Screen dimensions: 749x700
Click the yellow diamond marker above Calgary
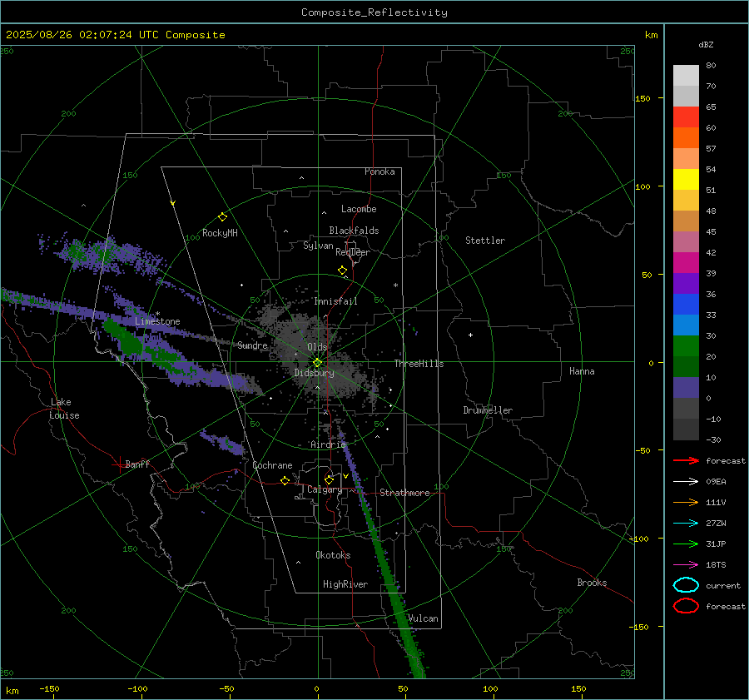click(x=329, y=479)
